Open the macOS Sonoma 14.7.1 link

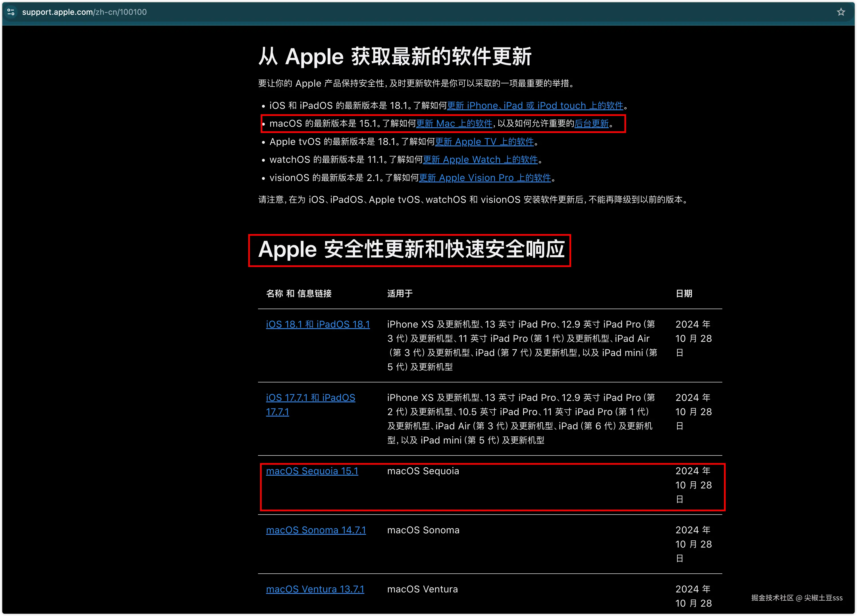pyautogui.click(x=316, y=530)
